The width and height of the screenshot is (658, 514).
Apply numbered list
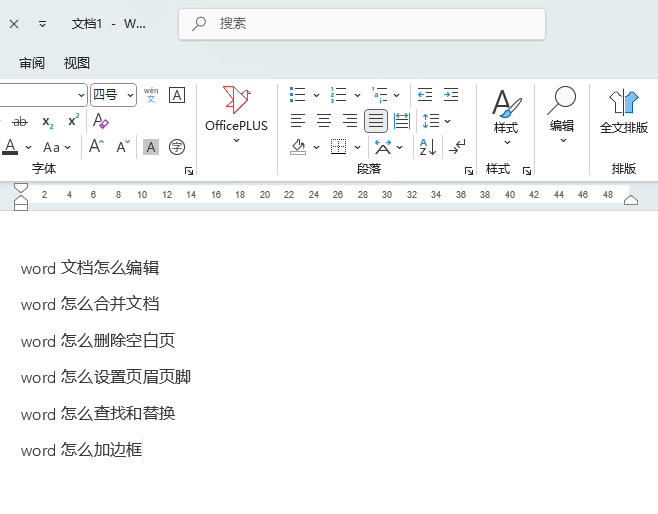pos(338,95)
